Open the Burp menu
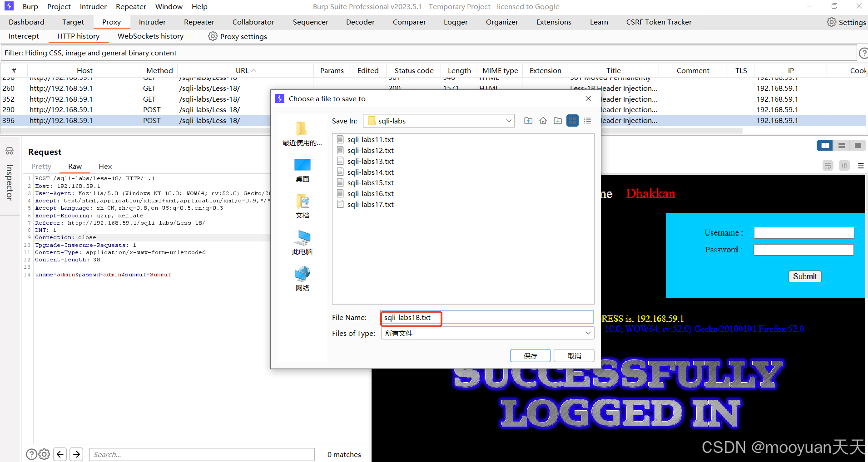Screen dimensions: 868x462 tap(30, 6)
